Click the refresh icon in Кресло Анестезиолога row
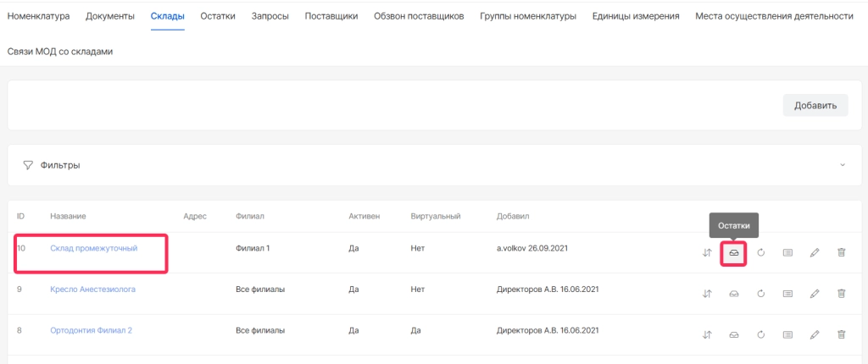 tap(761, 294)
